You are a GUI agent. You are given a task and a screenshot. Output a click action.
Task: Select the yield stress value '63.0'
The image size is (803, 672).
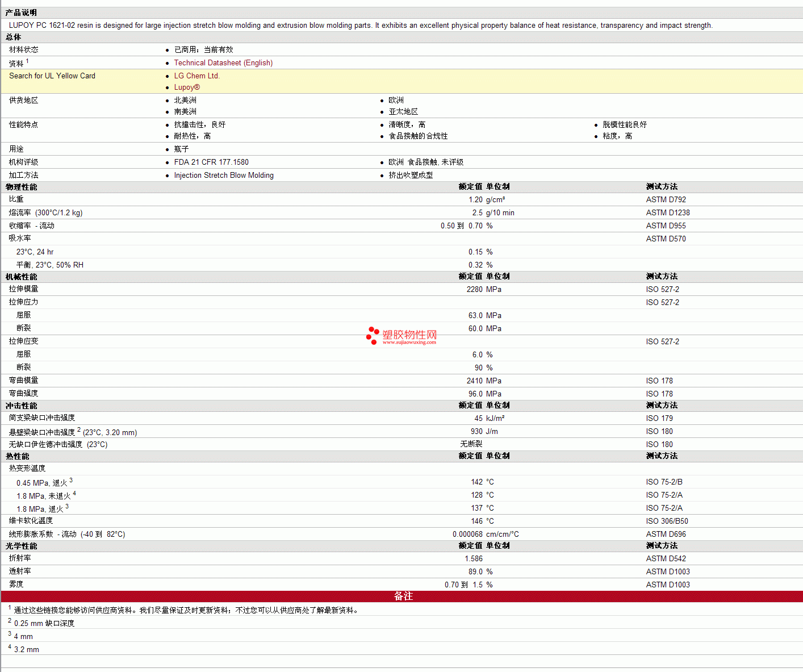coord(475,316)
